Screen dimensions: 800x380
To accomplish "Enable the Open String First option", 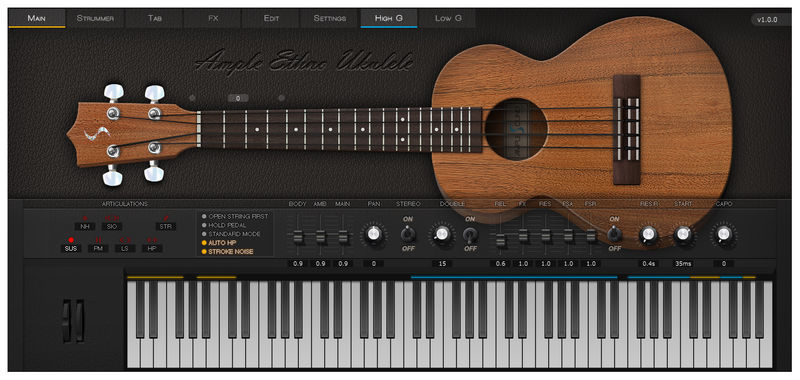I will coord(235,216).
